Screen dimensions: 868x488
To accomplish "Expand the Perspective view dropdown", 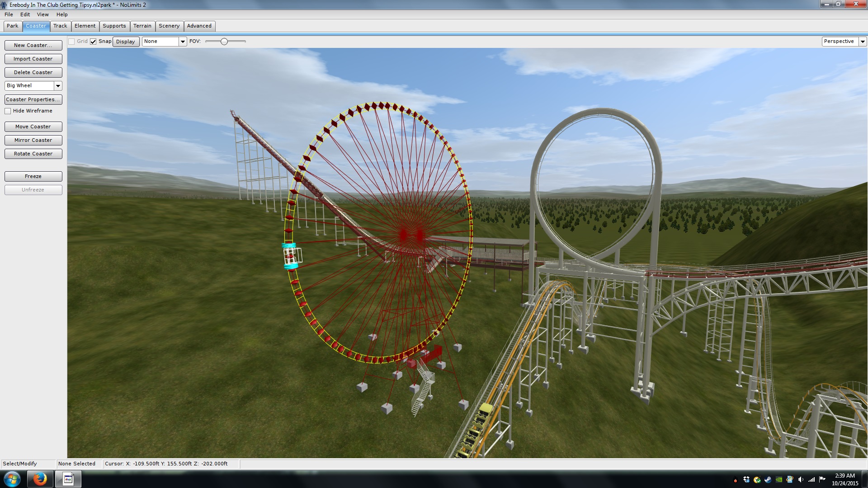I will pyautogui.click(x=863, y=42).
